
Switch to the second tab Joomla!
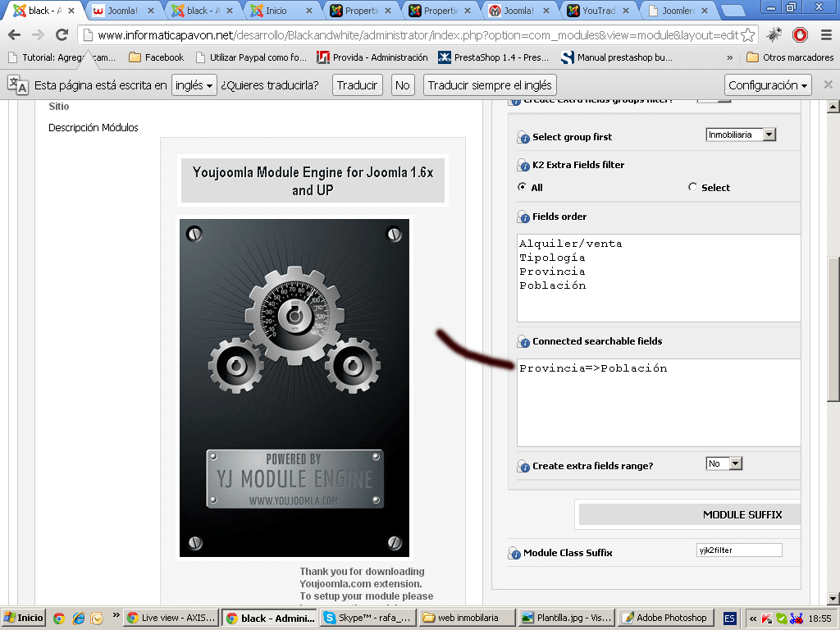pos(123,11)
